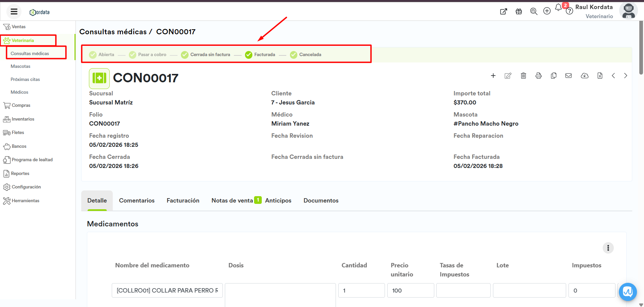The image size is (644, 307).
Task: Switch to the Facturación tab
Action: [x=183, y=201]
